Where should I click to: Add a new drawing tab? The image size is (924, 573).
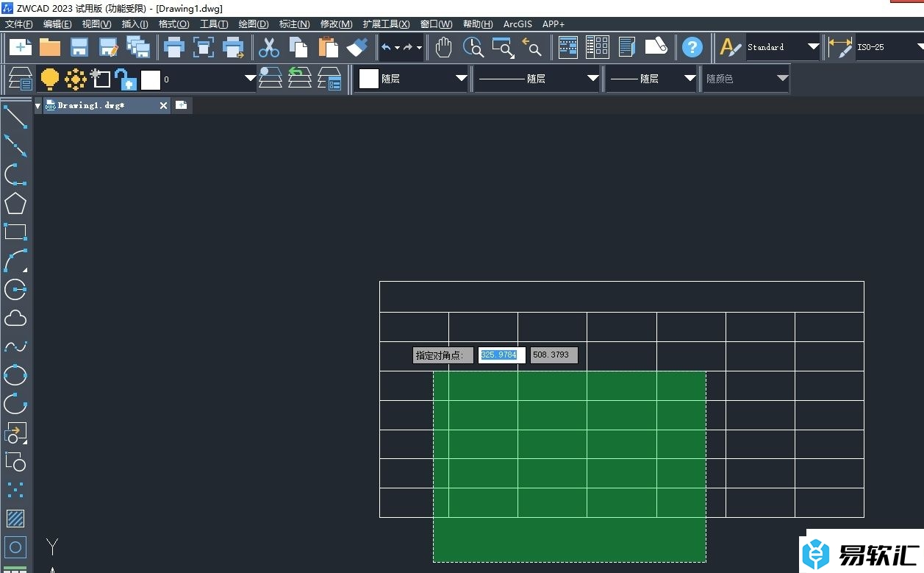point(181,105)
